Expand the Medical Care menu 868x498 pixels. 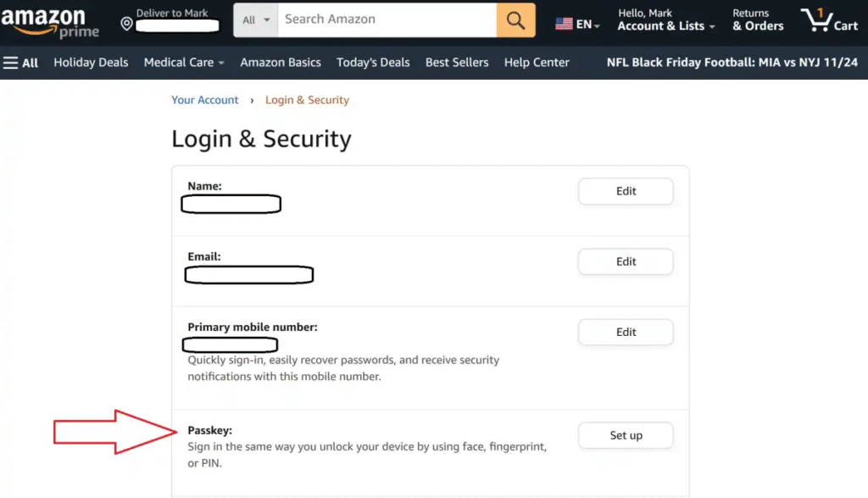point(184,62)
